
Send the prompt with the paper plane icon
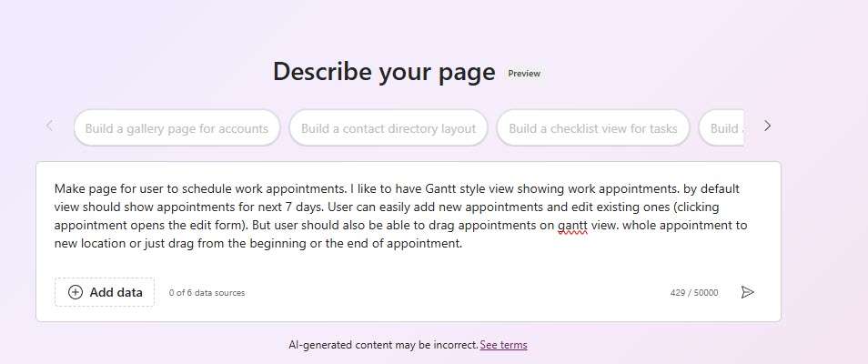click(x=747, y=292)
